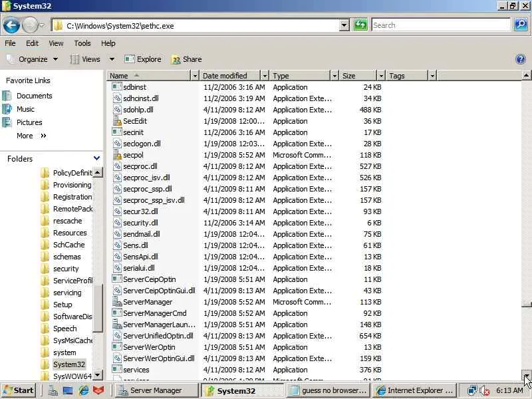Open Pictures in Favorite Links
Screen dimensions: 532x399
(29, 122)
